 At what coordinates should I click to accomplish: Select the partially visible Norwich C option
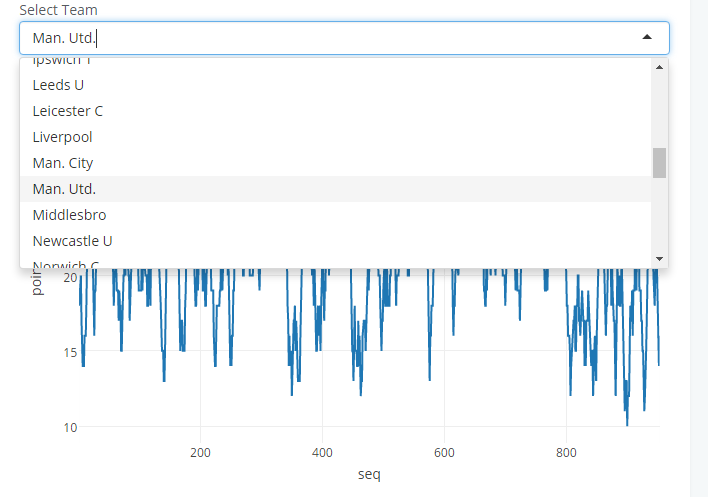click(x=65, y=265)
